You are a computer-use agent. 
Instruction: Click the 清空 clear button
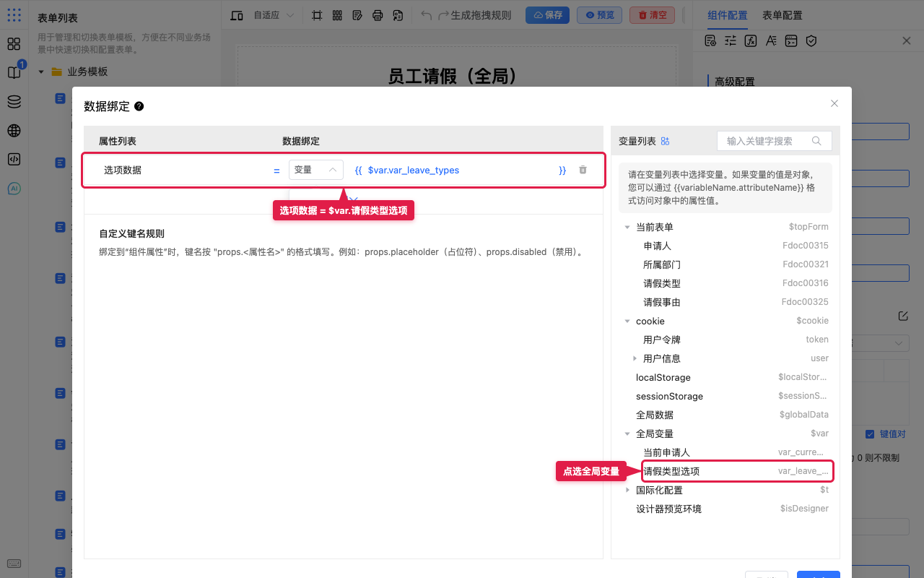coord(652,15)
